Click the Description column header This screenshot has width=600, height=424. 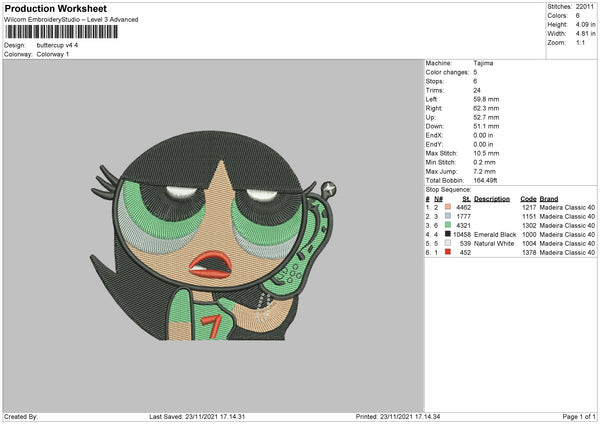(492, 198)
